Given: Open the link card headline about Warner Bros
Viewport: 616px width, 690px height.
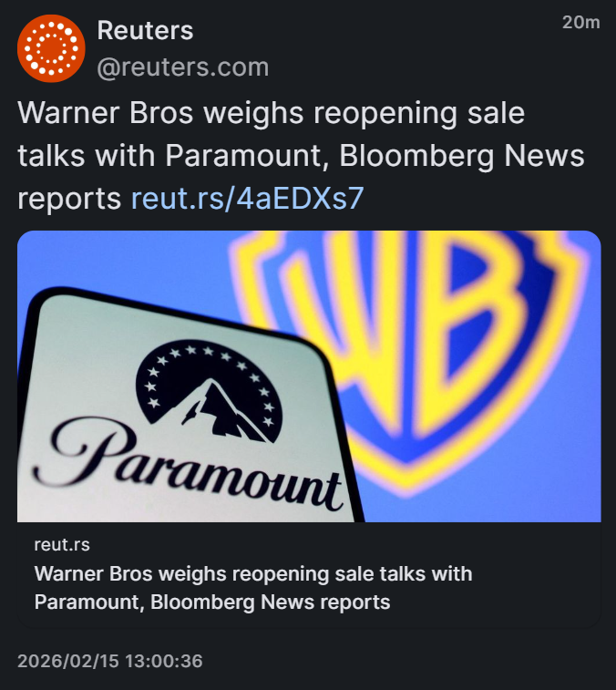Looking at the screenshot, I should pyautogui.click(x=253, y=588).
